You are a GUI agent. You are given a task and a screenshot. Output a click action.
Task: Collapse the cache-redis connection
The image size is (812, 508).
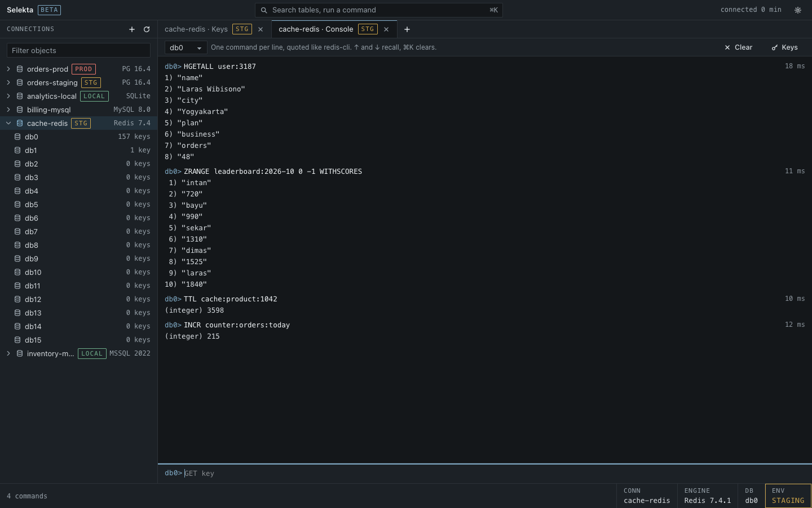pyautogui.click(x=8, y=123)
